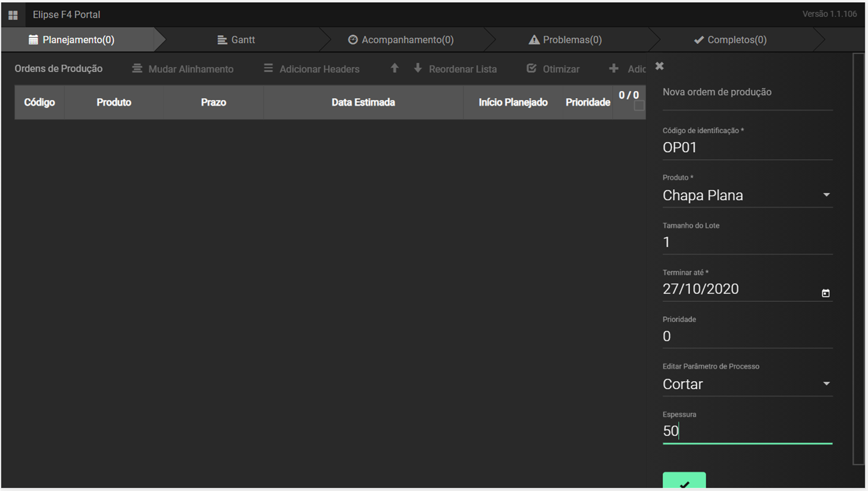Viewport: 868px width, 491px height.
Task: Click Reordenar Lista label
Action: (463, 69)
